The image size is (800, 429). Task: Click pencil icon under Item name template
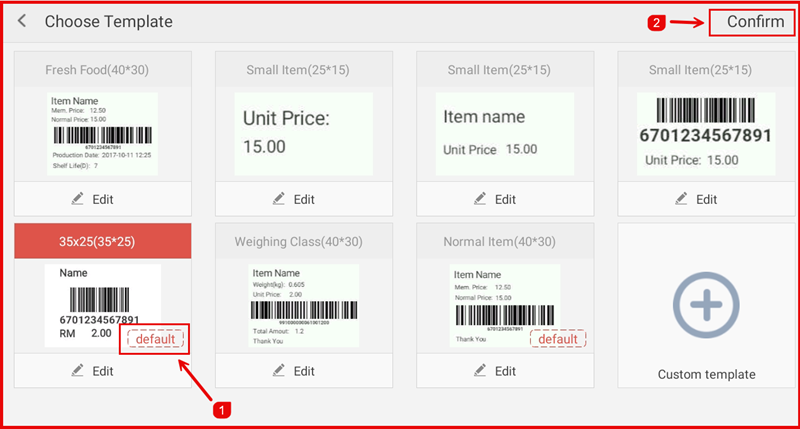point(481,199)
